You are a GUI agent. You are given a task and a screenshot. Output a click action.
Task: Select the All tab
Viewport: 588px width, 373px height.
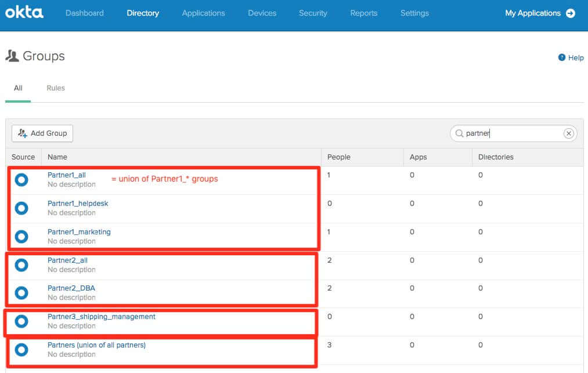[18, 88]
